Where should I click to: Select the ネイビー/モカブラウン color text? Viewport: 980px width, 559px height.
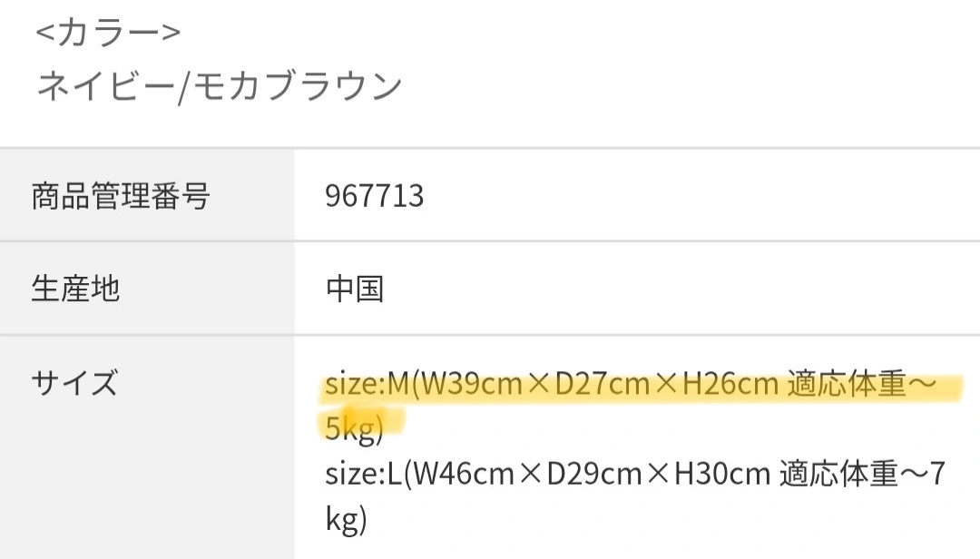tap(219, 85)
